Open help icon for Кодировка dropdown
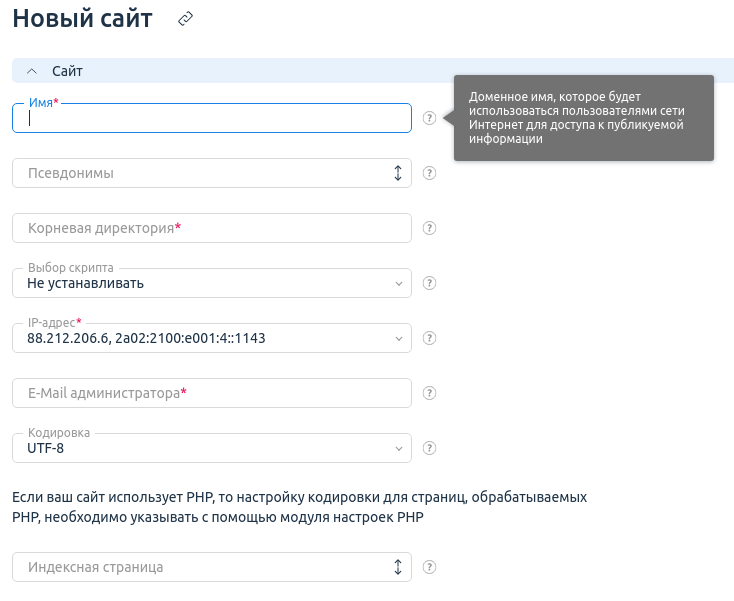The height and width of the screenshot is (601, 734). [x=429, y=448]
